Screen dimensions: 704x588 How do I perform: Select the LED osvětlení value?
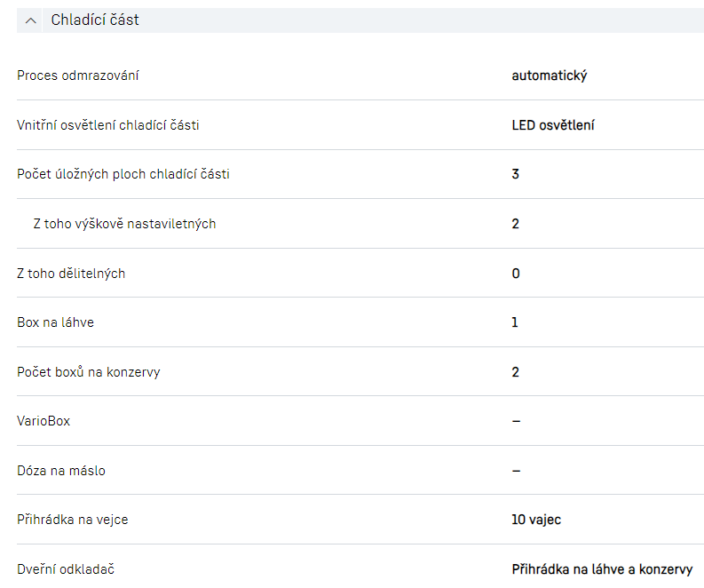click(x=553, y=125)
